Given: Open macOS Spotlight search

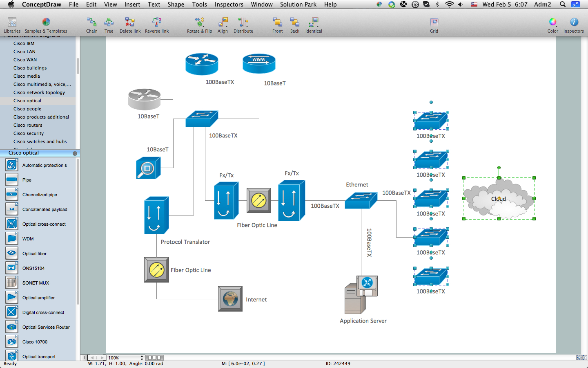Looking at the screenshot, I should [563, 4].
